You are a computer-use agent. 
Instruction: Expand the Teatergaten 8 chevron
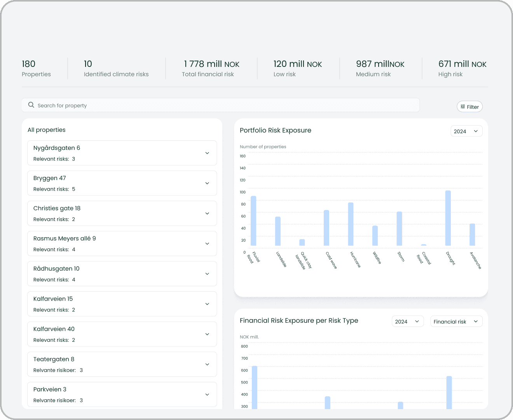(x=207, y=364)
